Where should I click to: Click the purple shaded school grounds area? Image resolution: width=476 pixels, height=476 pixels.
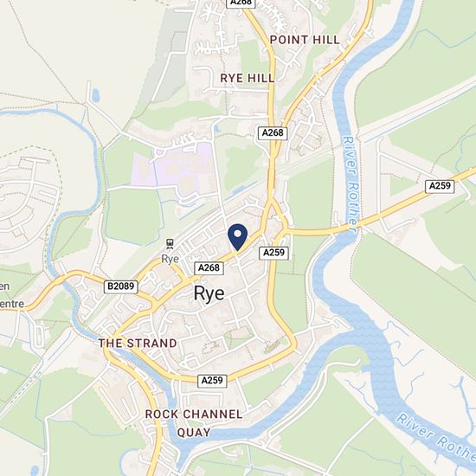(173, 172)
